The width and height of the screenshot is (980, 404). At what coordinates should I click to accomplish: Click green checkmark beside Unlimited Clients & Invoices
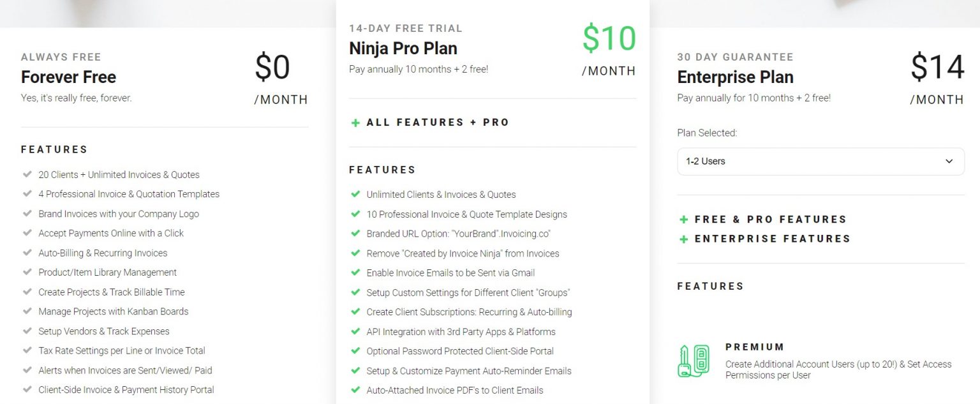coord(355,194)
